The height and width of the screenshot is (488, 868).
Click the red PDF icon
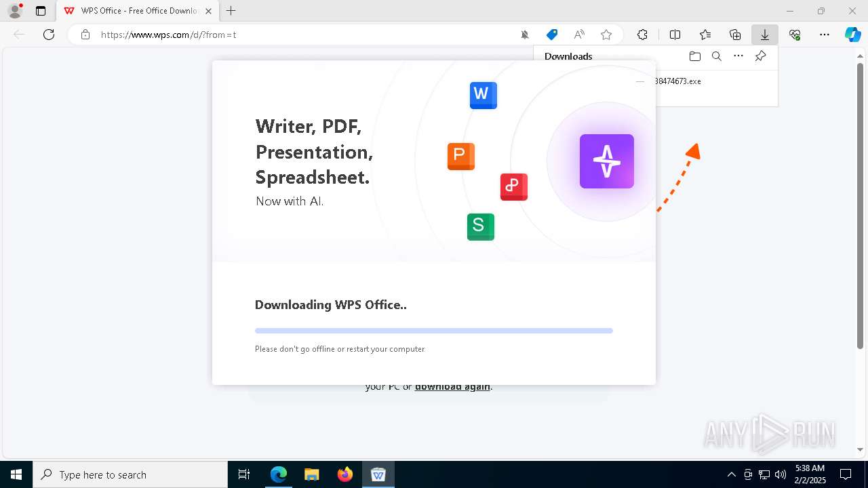pos(514,187)
